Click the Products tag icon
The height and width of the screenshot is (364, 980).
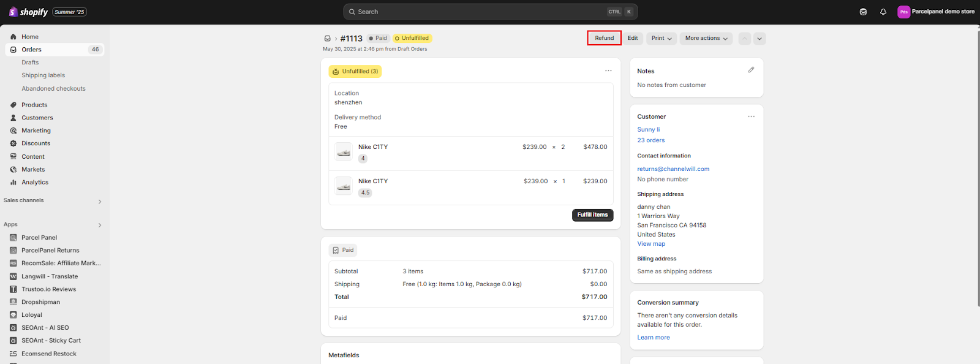coord(13,105)
